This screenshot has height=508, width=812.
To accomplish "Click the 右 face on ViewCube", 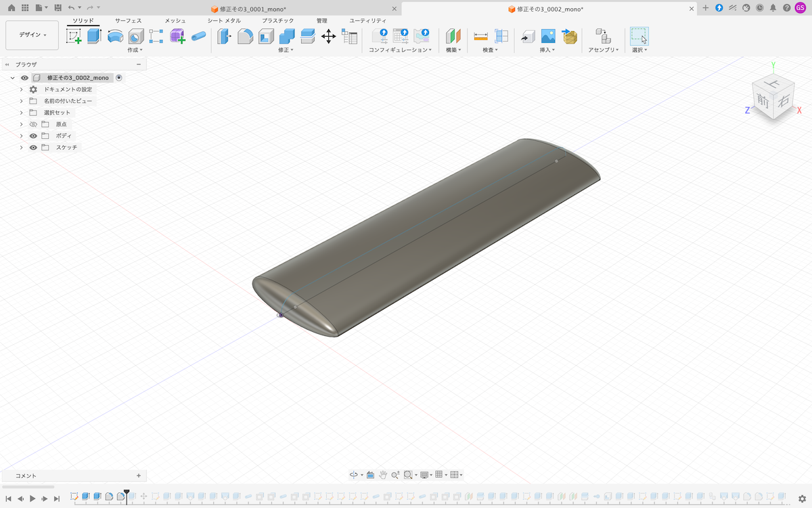I will coord(783,101).
